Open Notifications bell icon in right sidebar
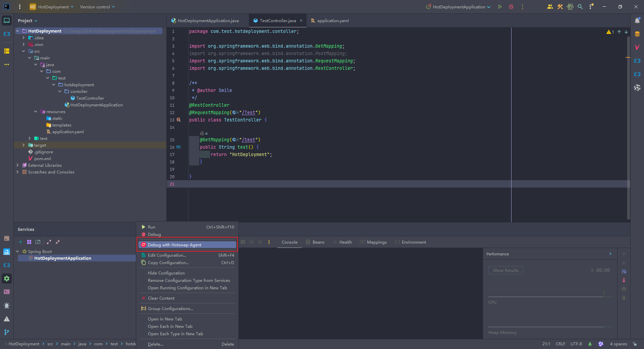 tap(637, 20)
